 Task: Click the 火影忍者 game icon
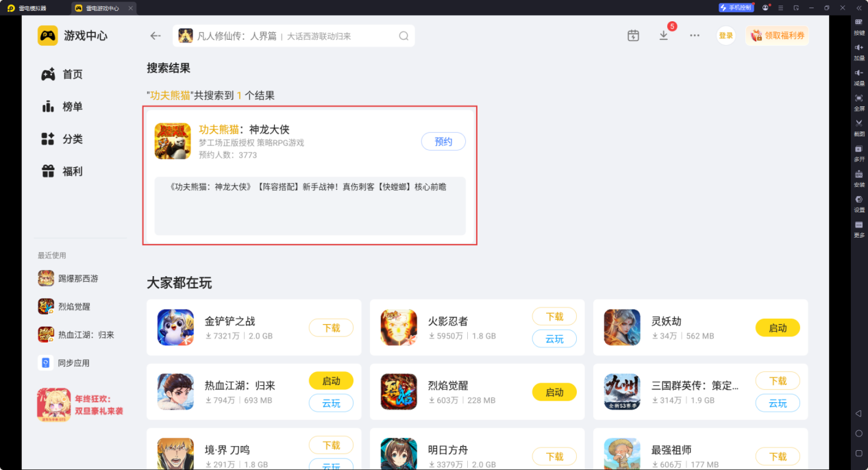click(x=399, y=327)
